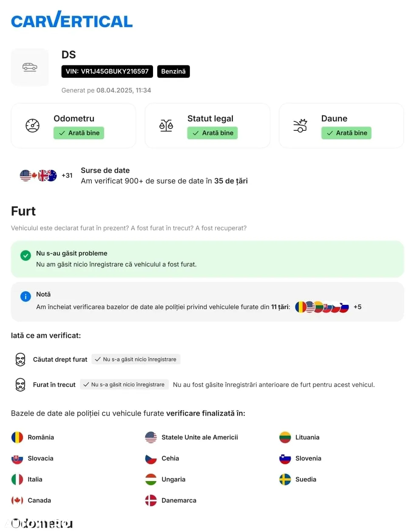The height and width of the screenshot is (532, 408).
Task: Click the car damage icon
Action: tap(300, 126)
